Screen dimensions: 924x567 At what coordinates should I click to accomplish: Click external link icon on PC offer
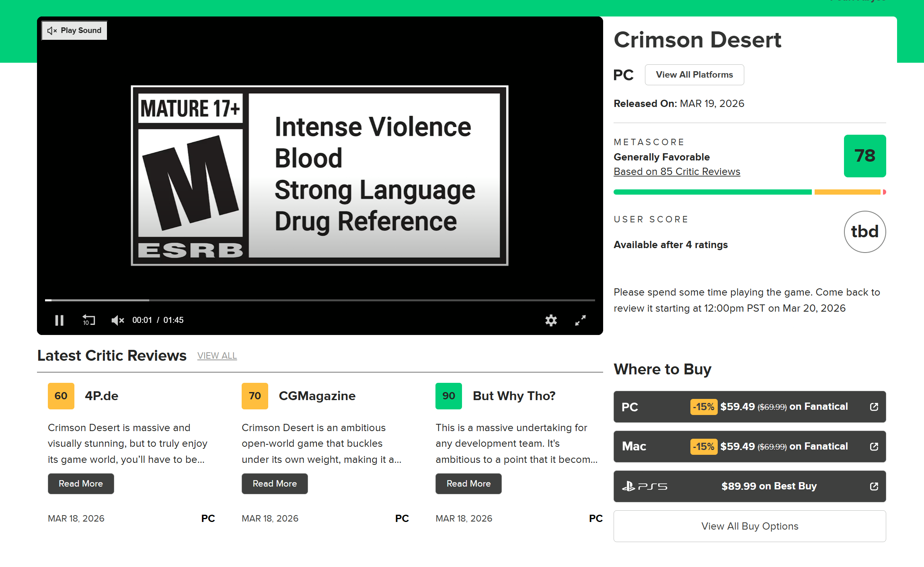pyautogui.click(x=874, y=407)
